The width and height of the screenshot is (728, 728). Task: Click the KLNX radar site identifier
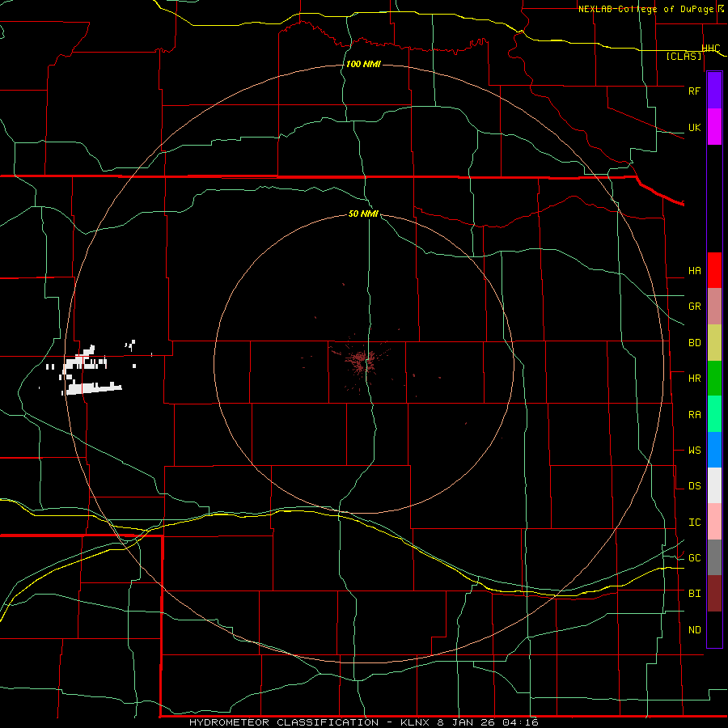(x=416, y=722)
